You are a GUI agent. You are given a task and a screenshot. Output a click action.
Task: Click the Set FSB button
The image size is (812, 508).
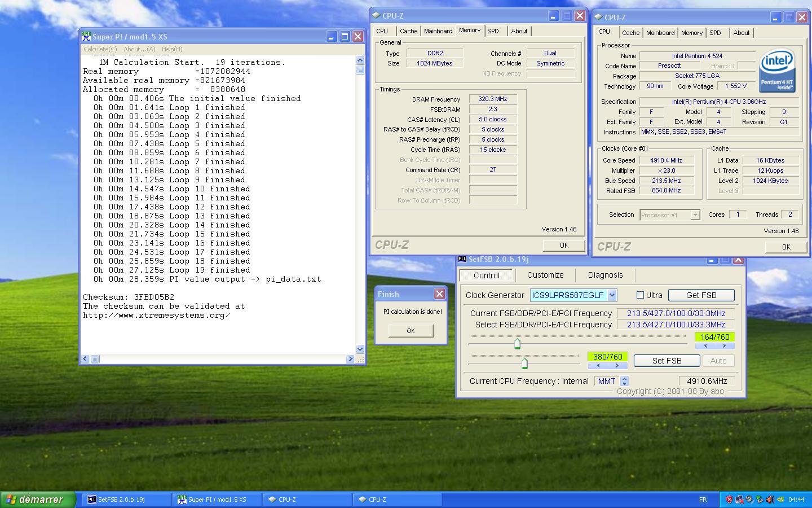[x=667, y=361]
